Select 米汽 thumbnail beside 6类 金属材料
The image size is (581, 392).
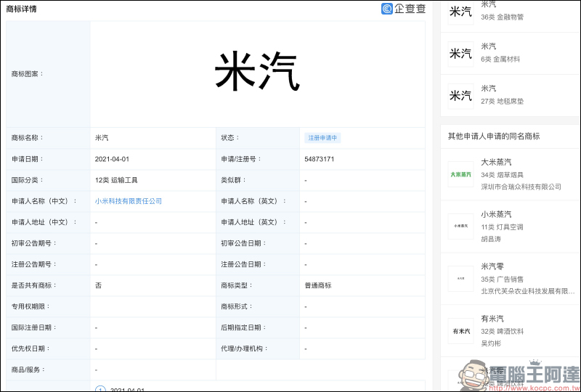coord(460,54)
